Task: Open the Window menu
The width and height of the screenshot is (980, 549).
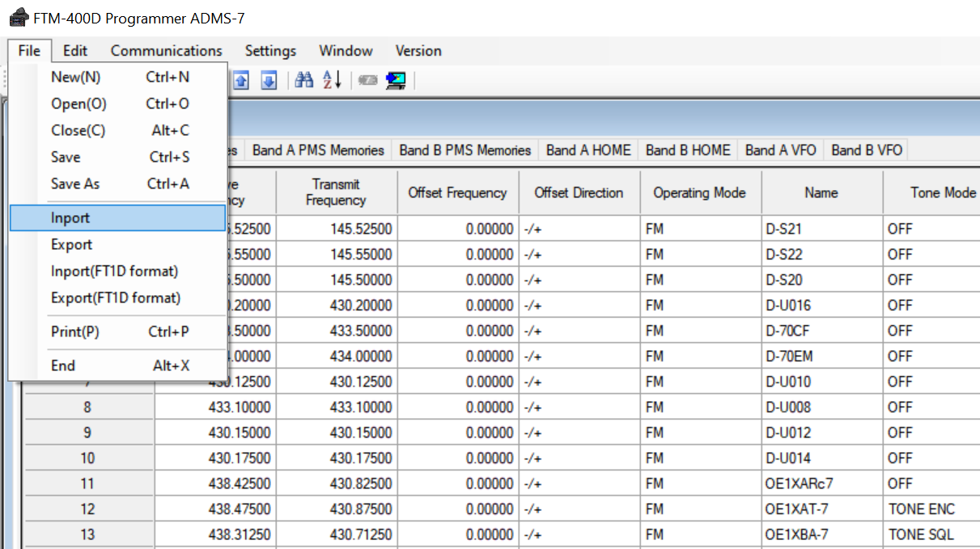Action: [x=346, y=50]
